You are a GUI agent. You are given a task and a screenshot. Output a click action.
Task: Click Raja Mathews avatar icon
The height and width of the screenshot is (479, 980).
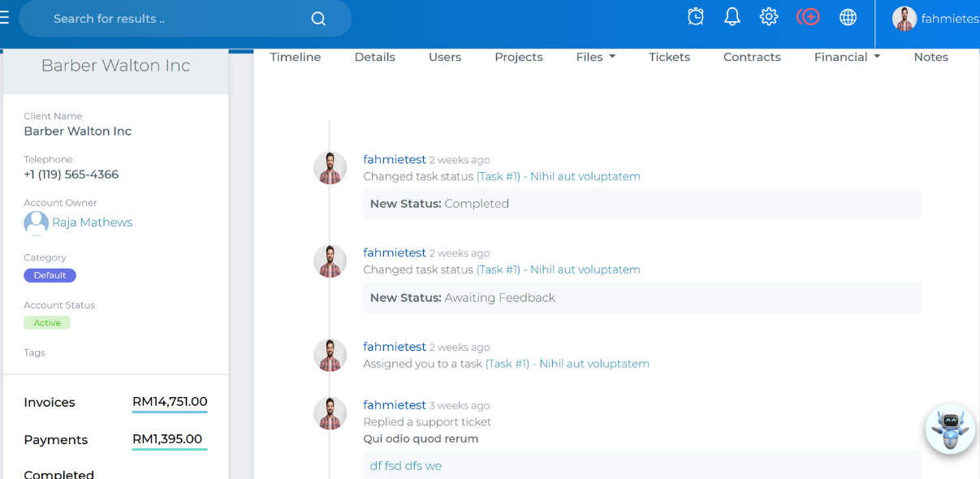[x=36, y=222]
